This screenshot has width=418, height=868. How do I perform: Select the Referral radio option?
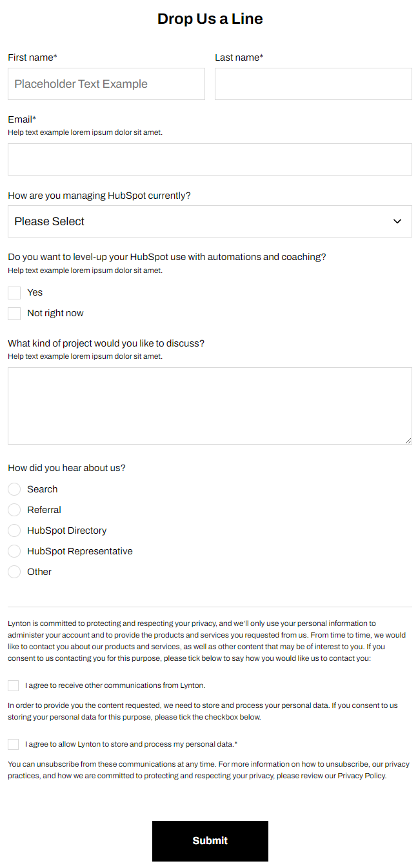14,510
